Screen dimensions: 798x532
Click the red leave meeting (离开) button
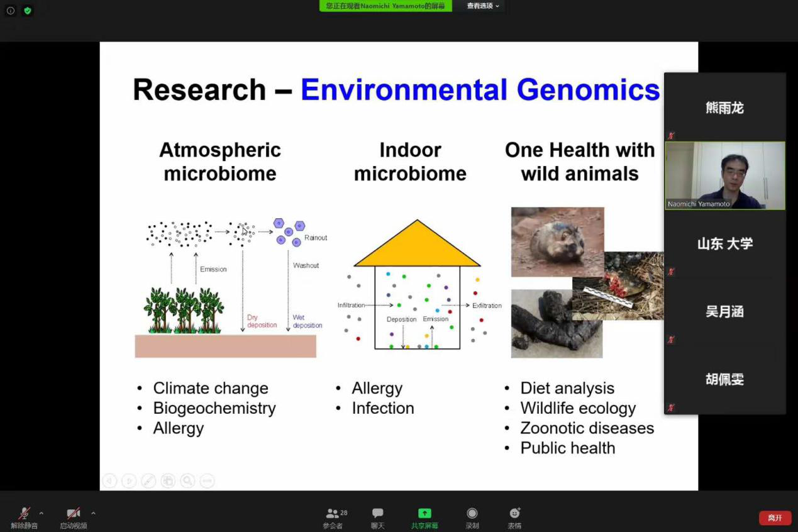pyautogui.click(x=775, y=518)
